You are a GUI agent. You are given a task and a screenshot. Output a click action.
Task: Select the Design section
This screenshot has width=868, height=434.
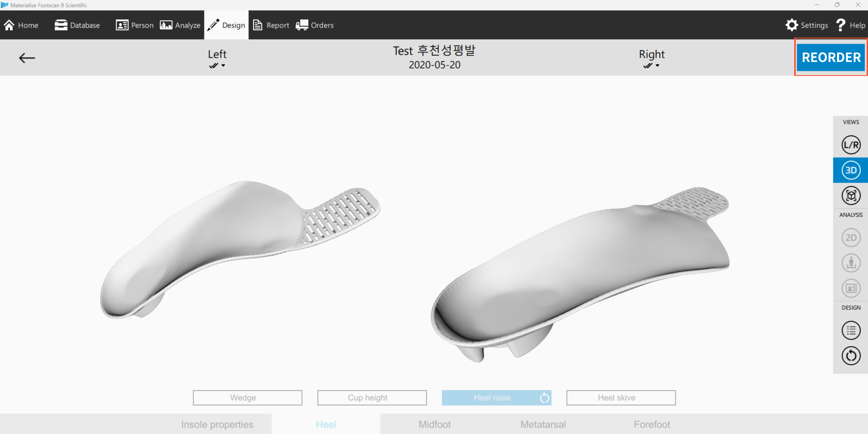226,25
